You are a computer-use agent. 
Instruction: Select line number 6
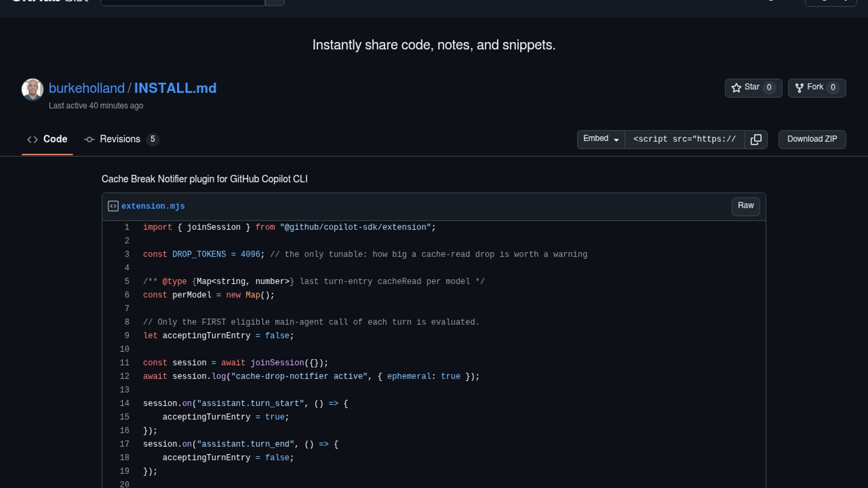[x=127, y=295]
